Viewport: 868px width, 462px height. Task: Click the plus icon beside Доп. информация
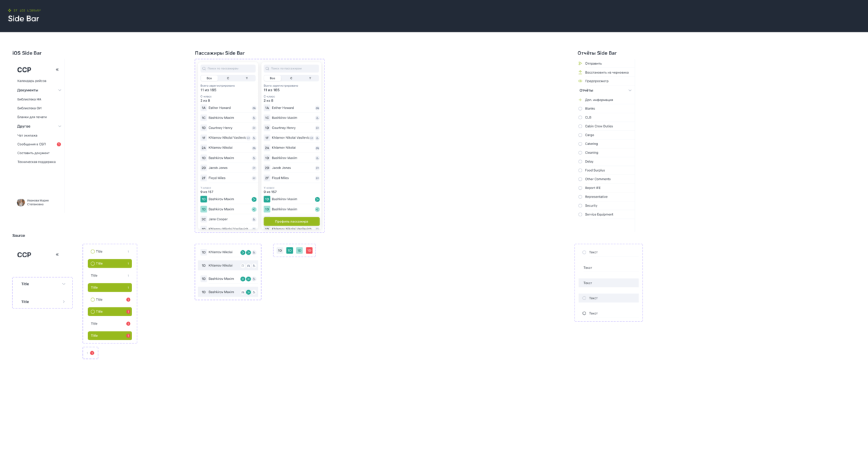point(580,100)
